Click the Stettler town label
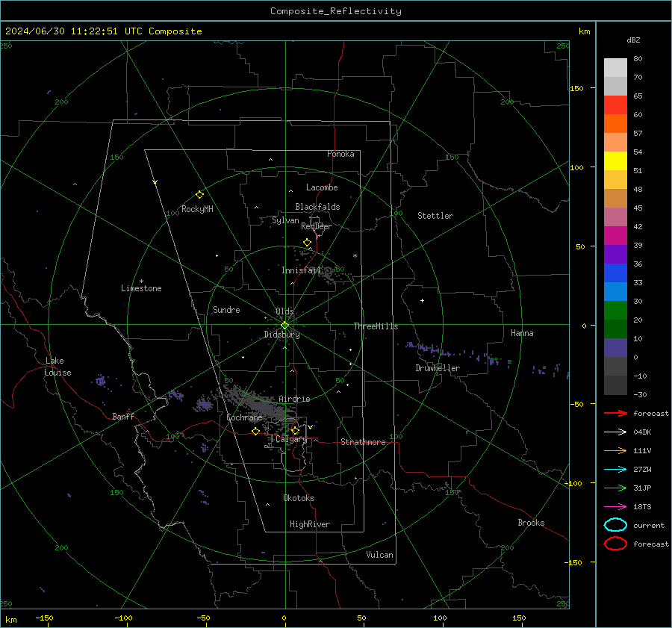 point(435,216)
